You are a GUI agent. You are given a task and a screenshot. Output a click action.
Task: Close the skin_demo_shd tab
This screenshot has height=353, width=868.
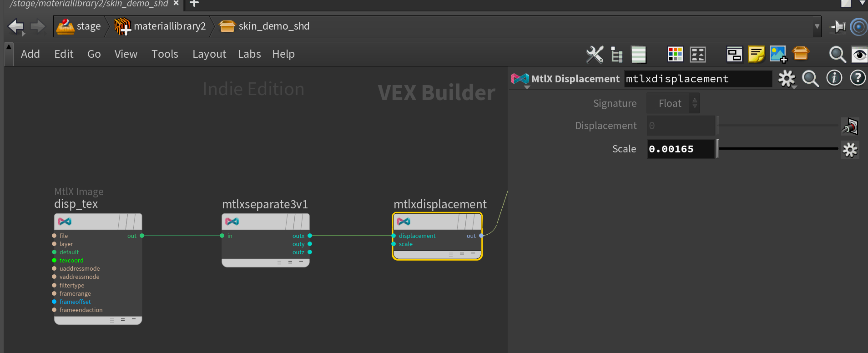pyautogui.click(x=176, y=3)
